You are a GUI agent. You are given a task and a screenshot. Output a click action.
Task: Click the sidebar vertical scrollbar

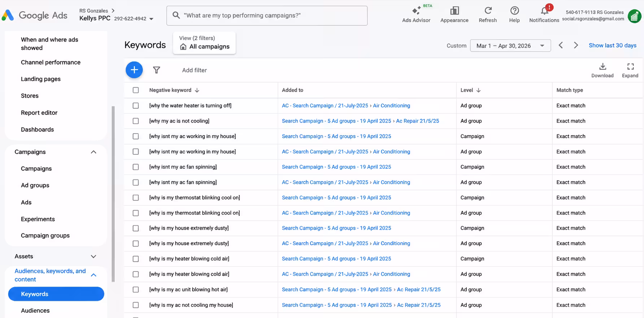click(x=113, y=194)
